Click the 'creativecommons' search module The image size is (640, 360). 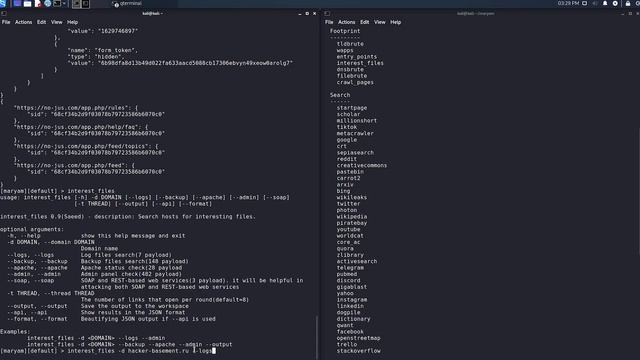(x=362, y=165)
